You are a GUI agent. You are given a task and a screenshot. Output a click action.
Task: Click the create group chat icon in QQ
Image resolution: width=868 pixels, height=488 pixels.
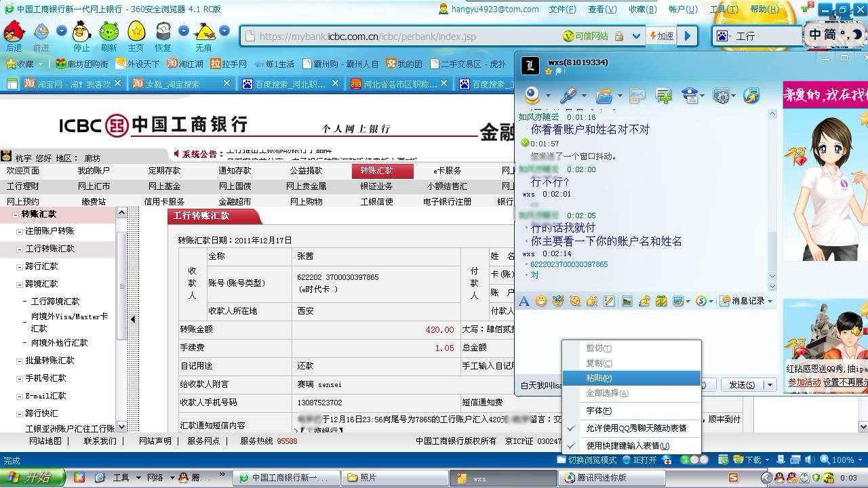(663, 96)
